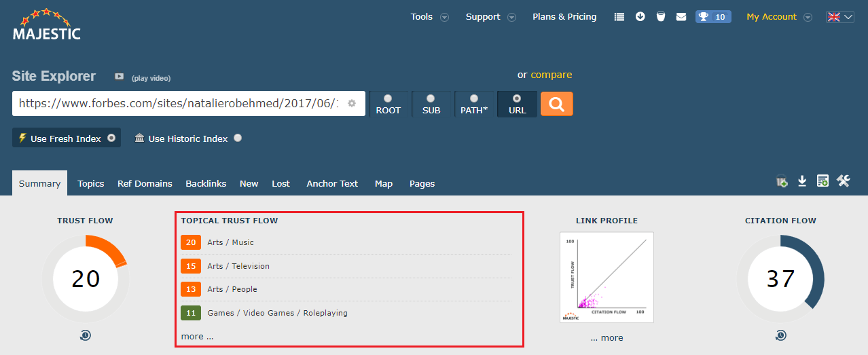868x355 pixels.
Task: Switch to the New tab
Action: pos(249,183)
